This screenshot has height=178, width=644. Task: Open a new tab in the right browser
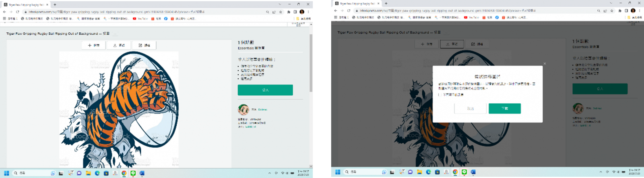[386, 3]
